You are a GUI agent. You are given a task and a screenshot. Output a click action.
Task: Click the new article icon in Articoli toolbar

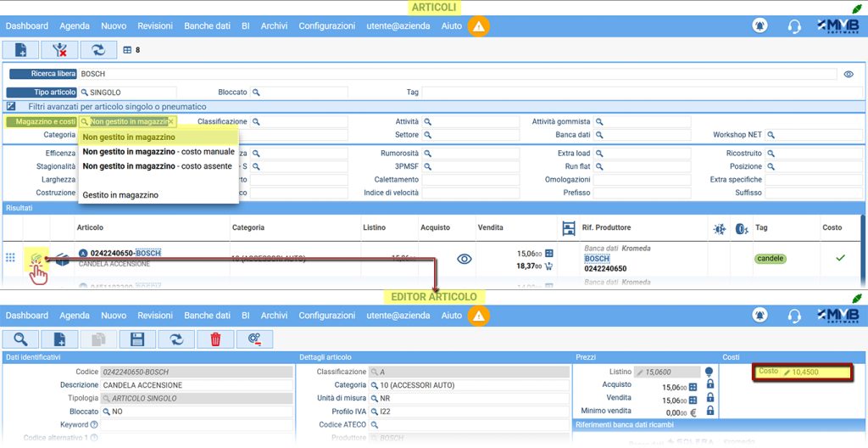[x=20, y=50]
